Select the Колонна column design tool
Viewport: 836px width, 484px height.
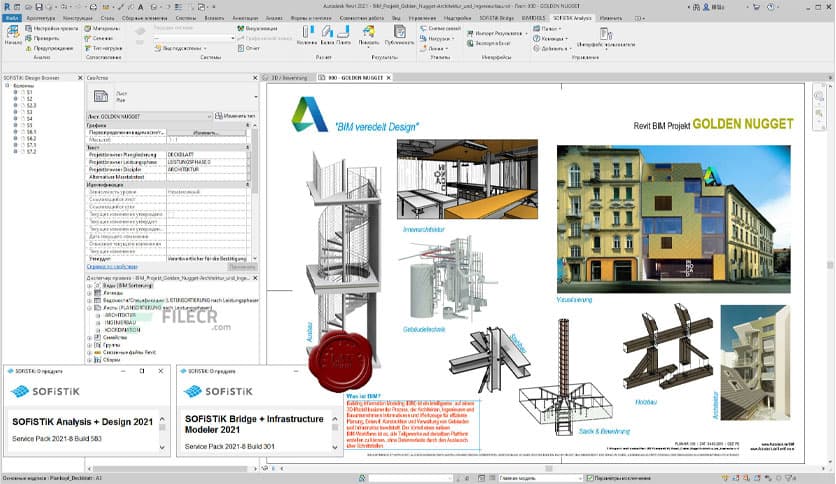coord(307,35)
